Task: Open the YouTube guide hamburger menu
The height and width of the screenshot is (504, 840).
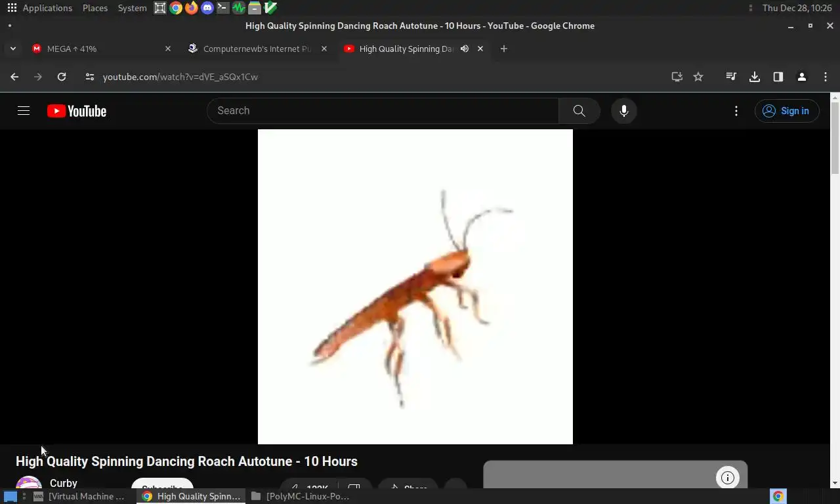Action: 24,111
